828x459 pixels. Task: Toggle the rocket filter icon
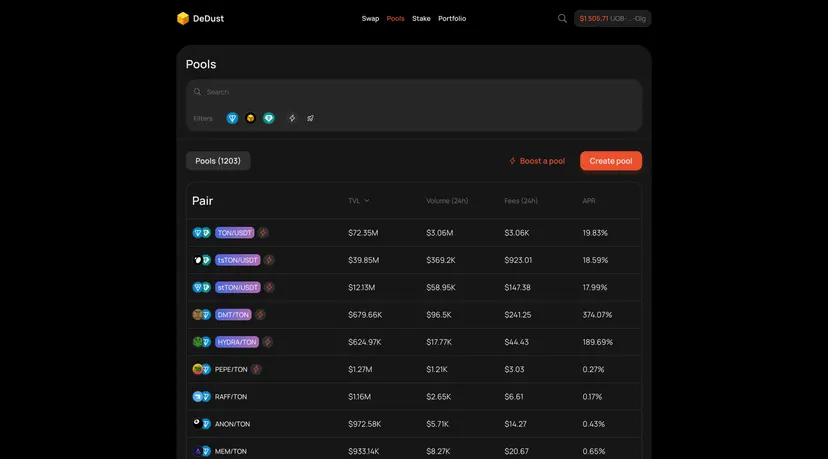(310, 118)
